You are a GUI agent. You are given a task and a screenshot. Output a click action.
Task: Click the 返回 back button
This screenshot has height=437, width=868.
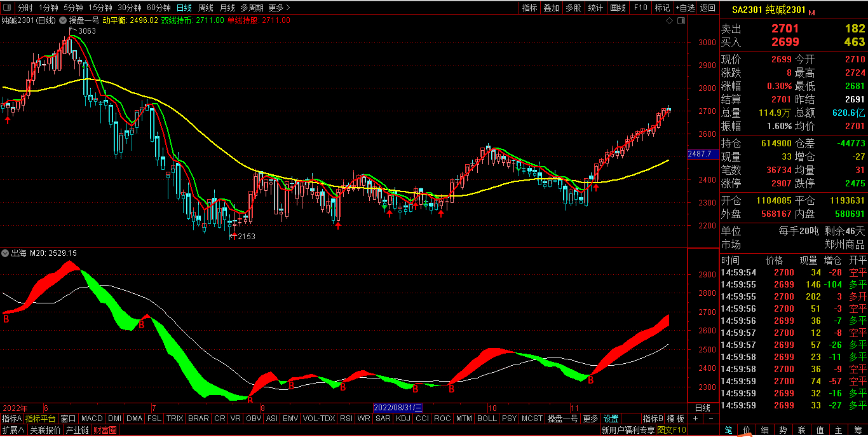[708, 8]
